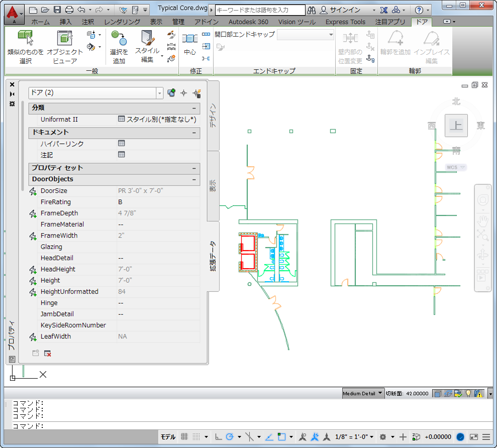Click Select Objects crosshair icon in palette
The width and height of the screenshot is (497, 448).
pyautogui.click(x=184, y=93)
